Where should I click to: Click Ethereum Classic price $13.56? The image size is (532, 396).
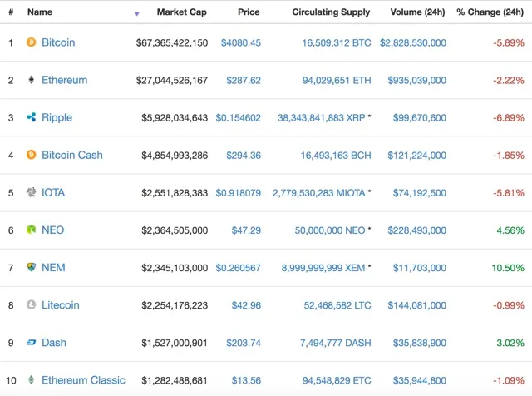[x=246, y=380]
